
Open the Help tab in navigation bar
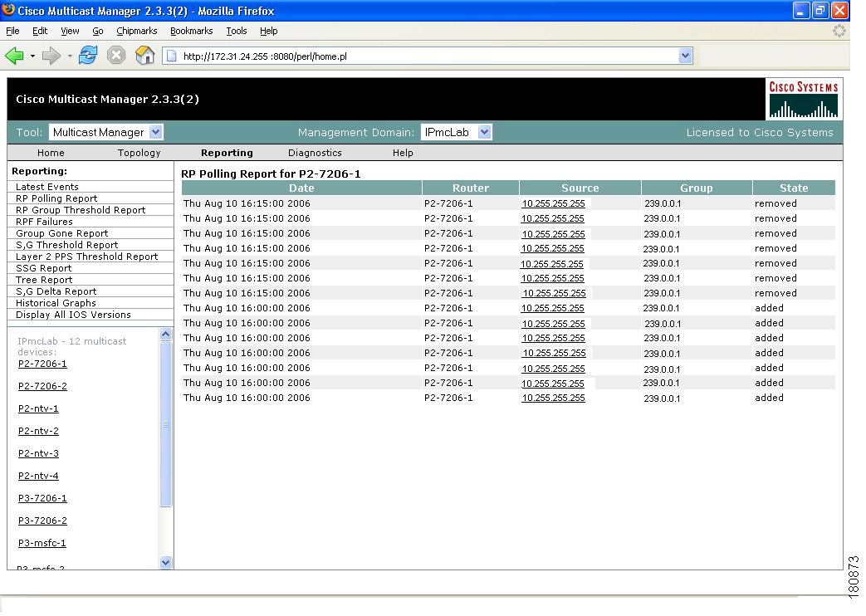[403, 153]
